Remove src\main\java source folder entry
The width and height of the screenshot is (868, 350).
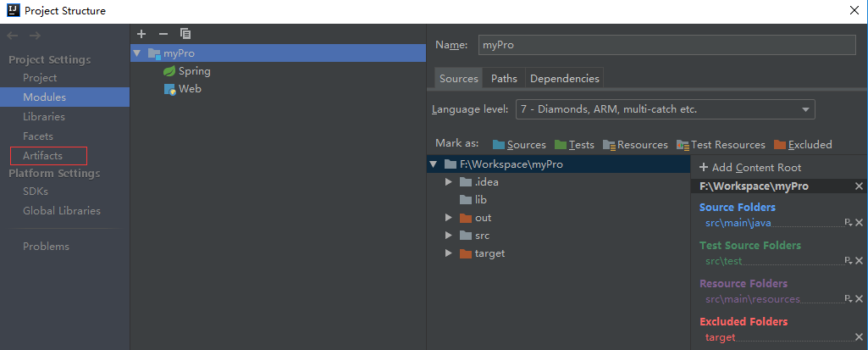tap(860, 223)
